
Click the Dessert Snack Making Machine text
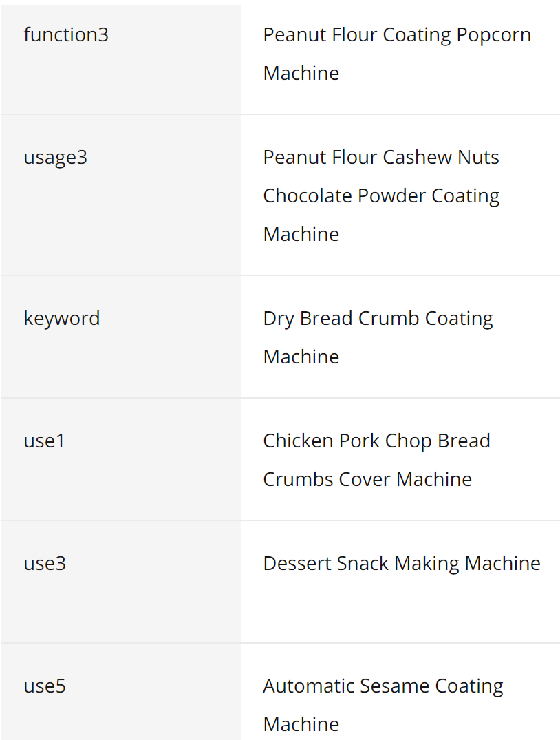[x=402, y=564]
